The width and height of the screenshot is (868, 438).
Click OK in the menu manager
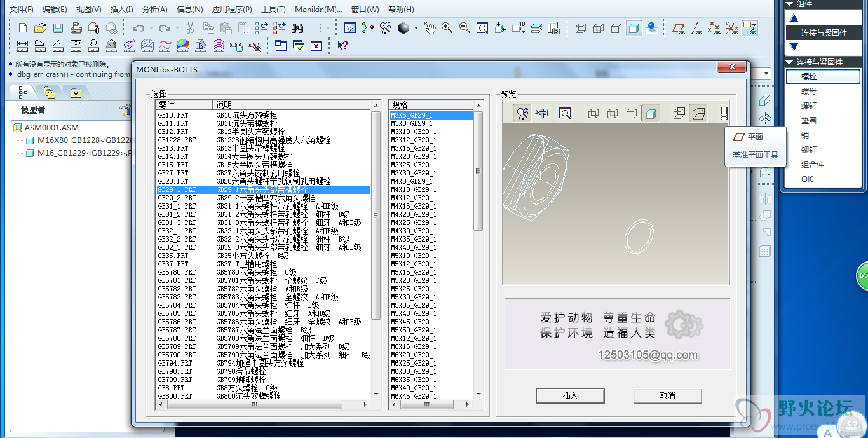(x=807, y=179)
